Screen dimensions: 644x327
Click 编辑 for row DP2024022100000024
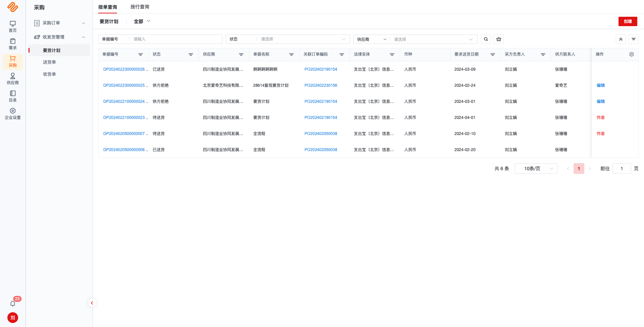(601, 102)
